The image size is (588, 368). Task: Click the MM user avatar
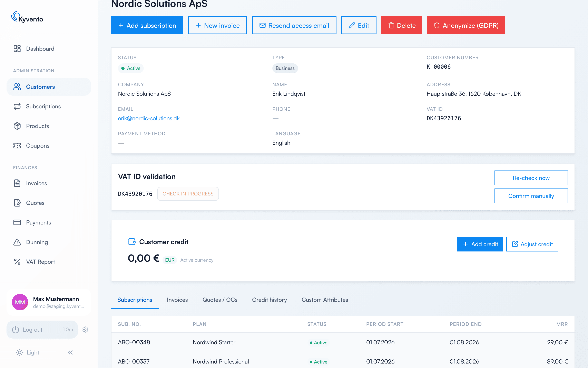point(20,302)
